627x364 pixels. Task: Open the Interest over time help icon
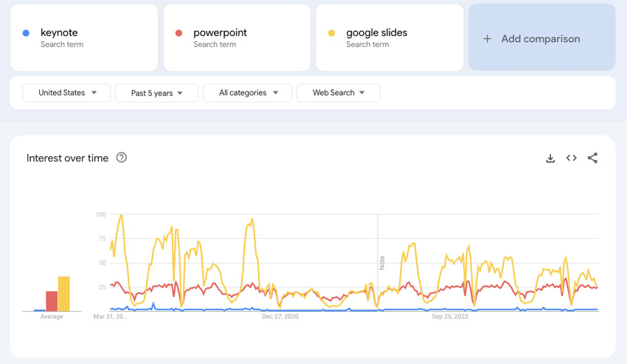point(122,158)
